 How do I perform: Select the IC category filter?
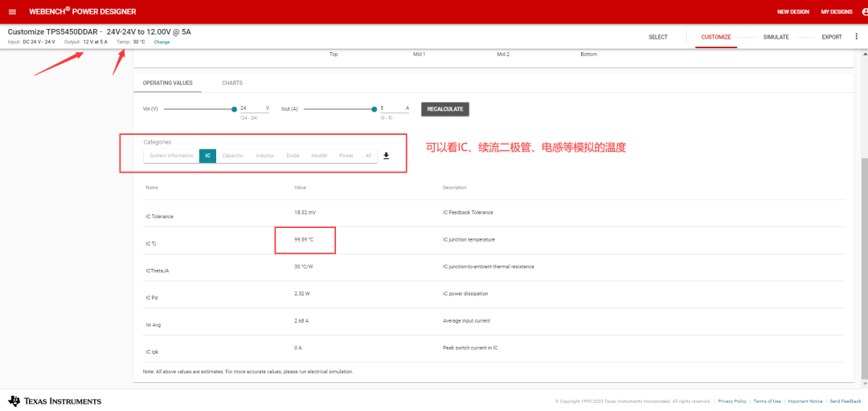coord(207,156)
